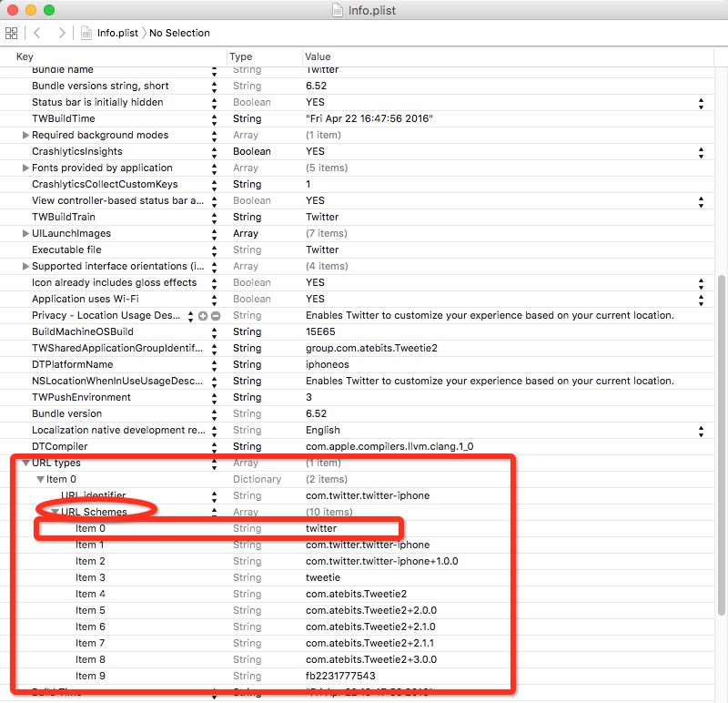The height and width of the screenshot is (703, 728).
Task: Select the vertical scrollbar thumb
Action: click(x=721, y=445)
